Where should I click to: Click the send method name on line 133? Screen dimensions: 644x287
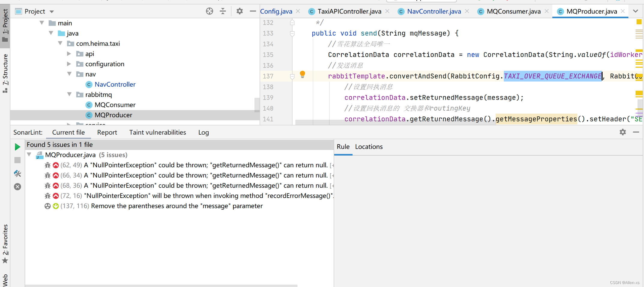pos(369,33)
